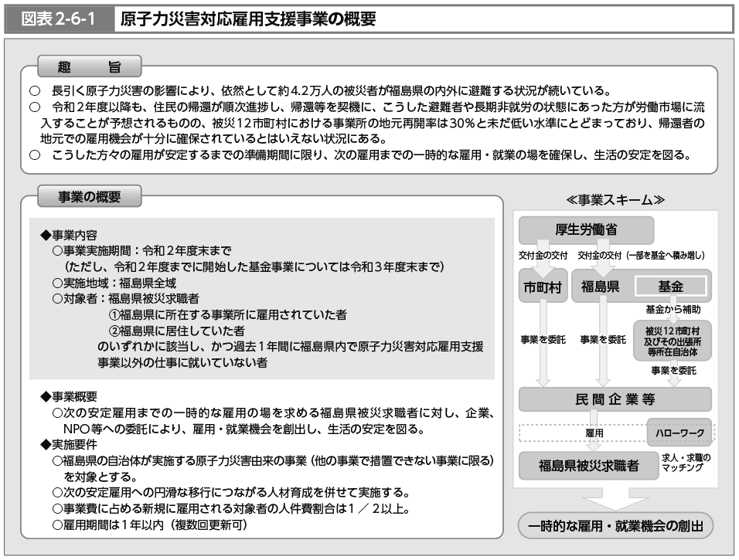Click the white 基金 box

(x=669, y=286)
